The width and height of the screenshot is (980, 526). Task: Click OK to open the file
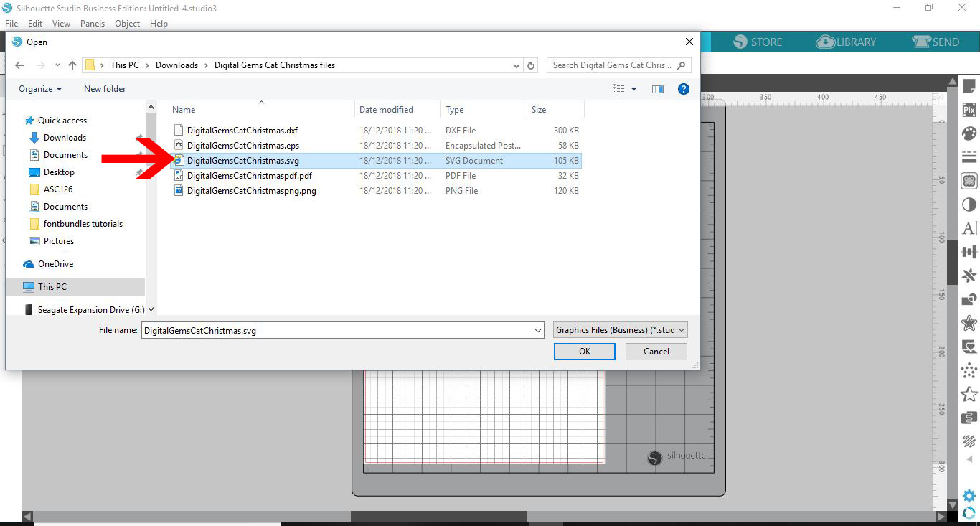coord(585,352)
